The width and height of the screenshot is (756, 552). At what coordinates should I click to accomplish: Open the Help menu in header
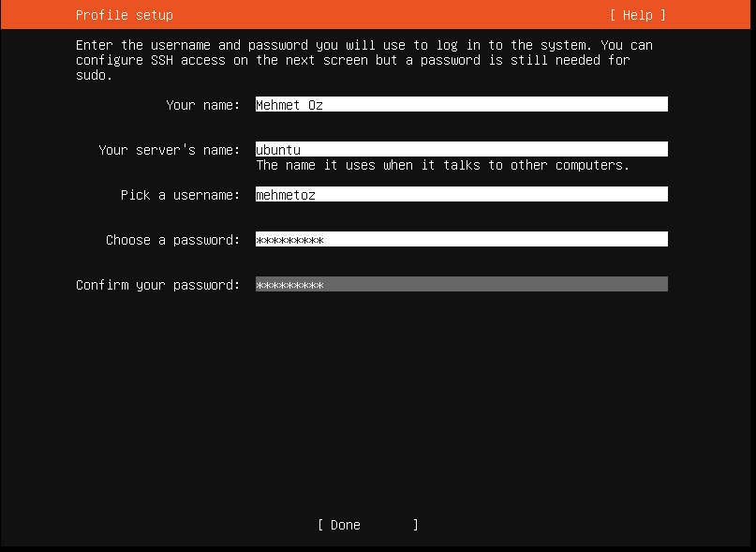pos(637,15)
